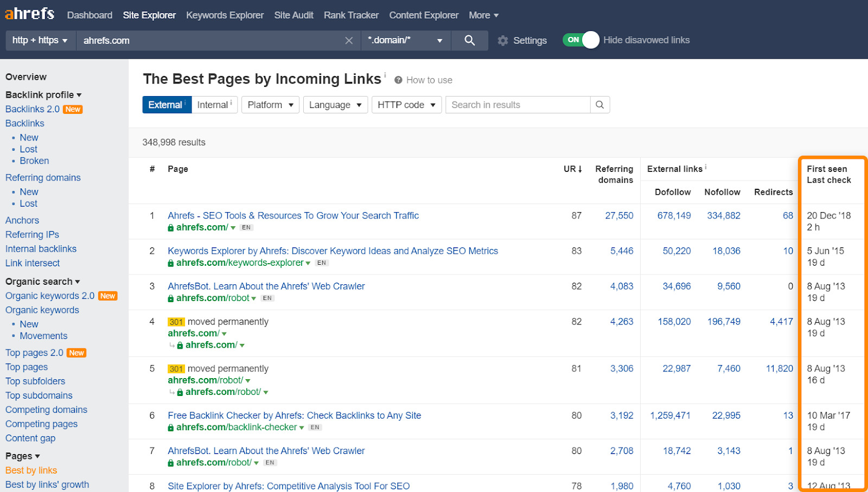Open Settings using the gear icon
This screenshot has height=492, width=868.
503,40
